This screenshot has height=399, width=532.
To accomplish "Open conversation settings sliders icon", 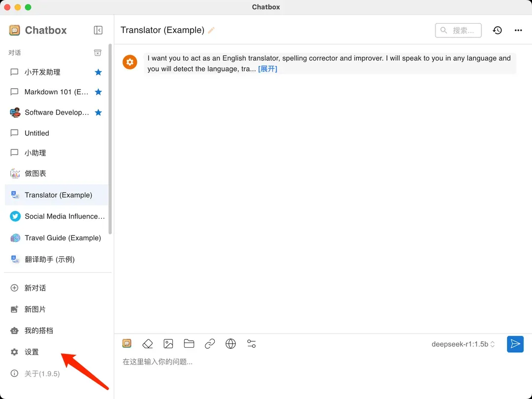I will 251,344.
